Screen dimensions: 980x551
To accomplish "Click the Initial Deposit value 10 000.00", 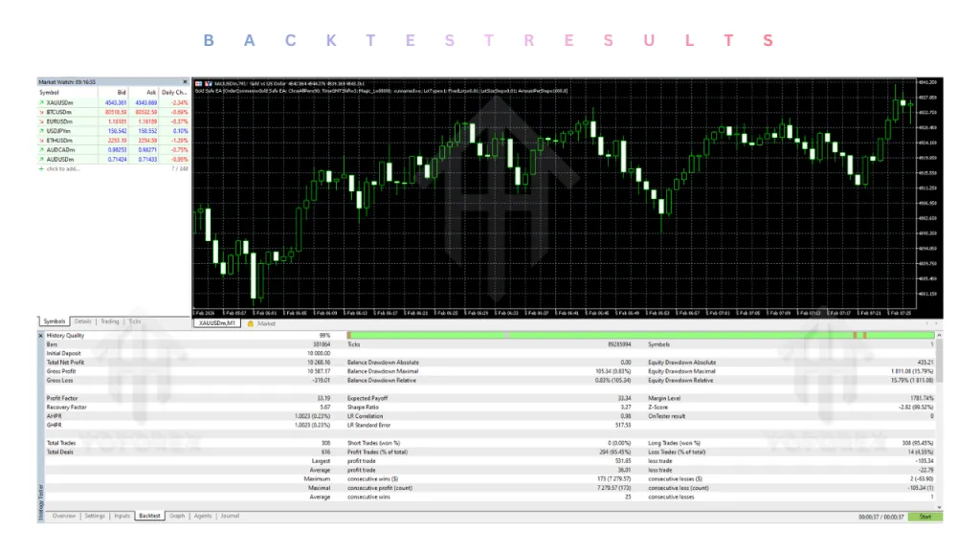I will pos(318,354).
